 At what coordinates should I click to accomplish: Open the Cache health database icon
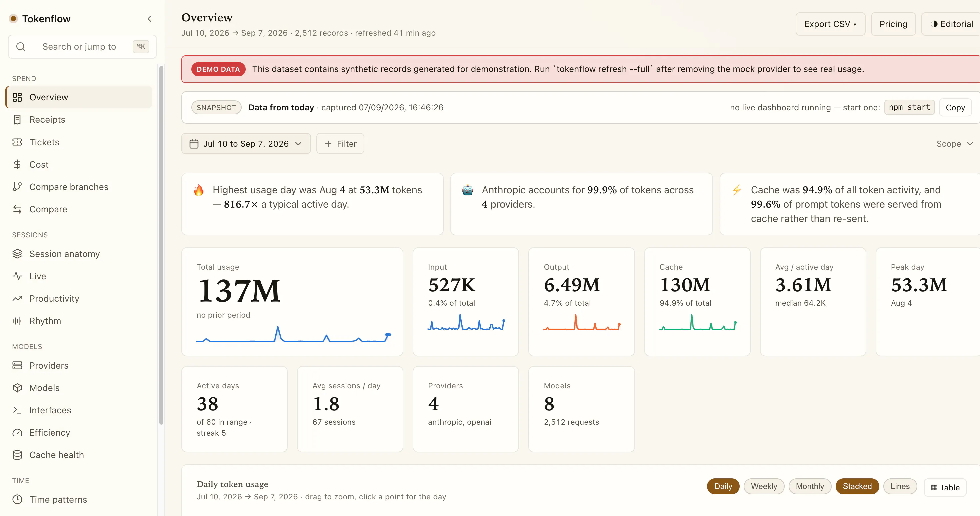click(17, 455)
